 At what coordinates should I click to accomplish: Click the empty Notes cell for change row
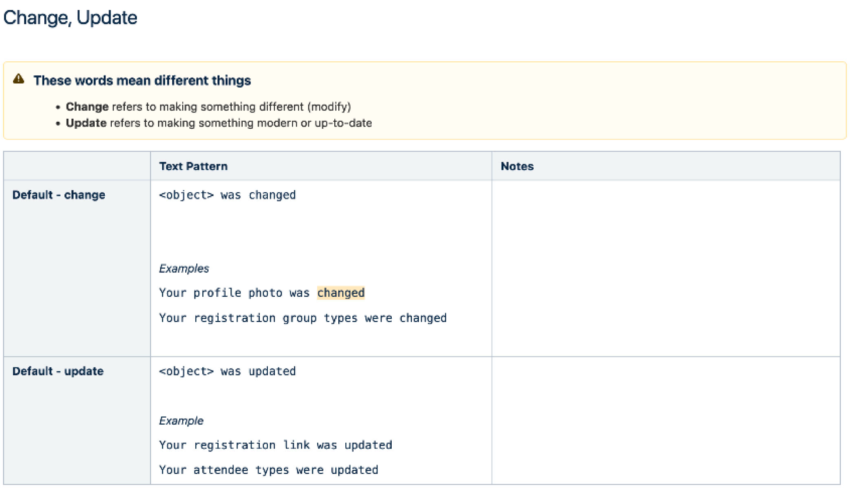666,268
